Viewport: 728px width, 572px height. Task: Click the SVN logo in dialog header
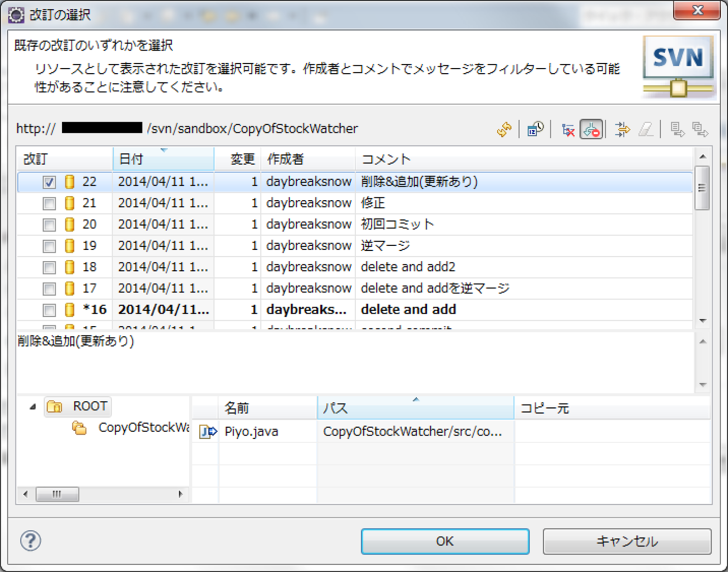[x=678, y=67]
